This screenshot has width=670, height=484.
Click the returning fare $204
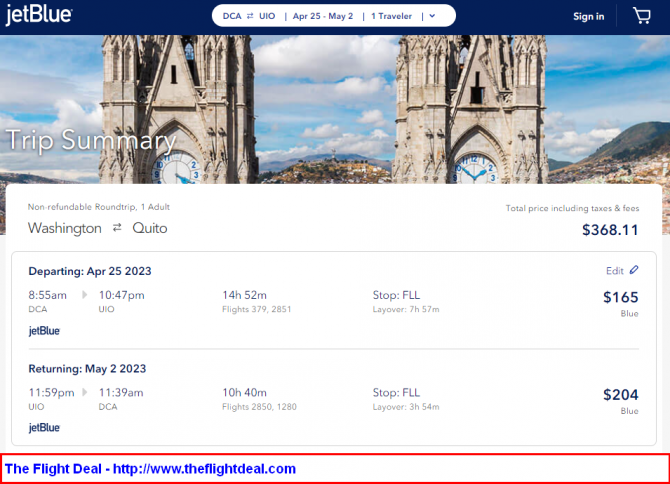pos(620,394)
